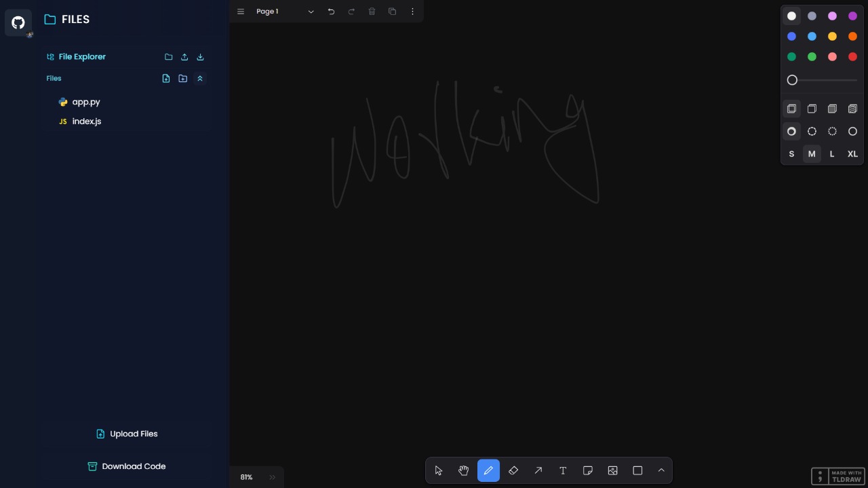Viewport: 868px width, 488px height.
Task: Choose the Draw pencil tool
Action: click(x=488, y=470)
